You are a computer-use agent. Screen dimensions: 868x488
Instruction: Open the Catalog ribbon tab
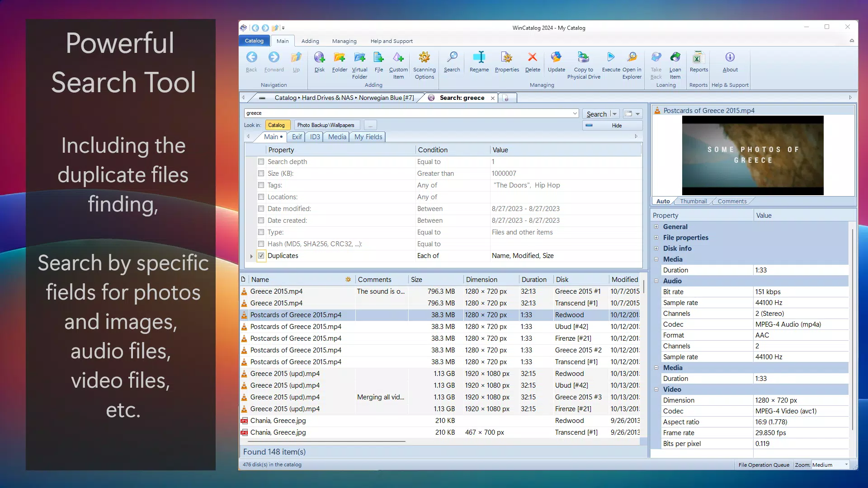tap(254, 41)
